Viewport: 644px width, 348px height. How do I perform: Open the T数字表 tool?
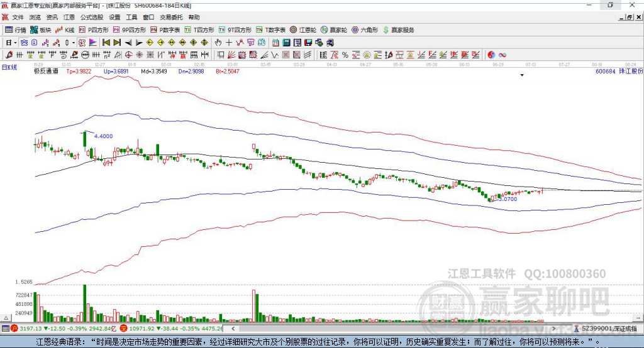pyautogui.click(x=270, y=30)
